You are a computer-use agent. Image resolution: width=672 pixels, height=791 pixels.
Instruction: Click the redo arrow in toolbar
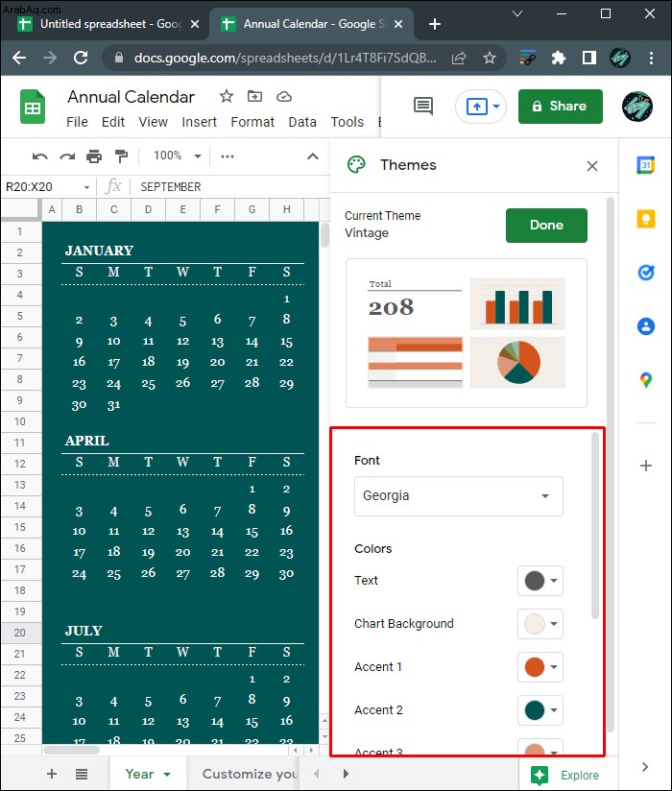67,156
